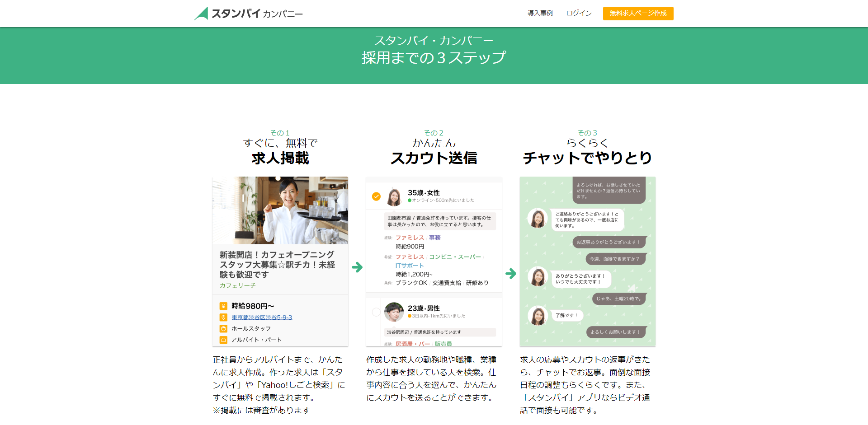Click the 了解です! chat bubble

(x=567, y=315)
